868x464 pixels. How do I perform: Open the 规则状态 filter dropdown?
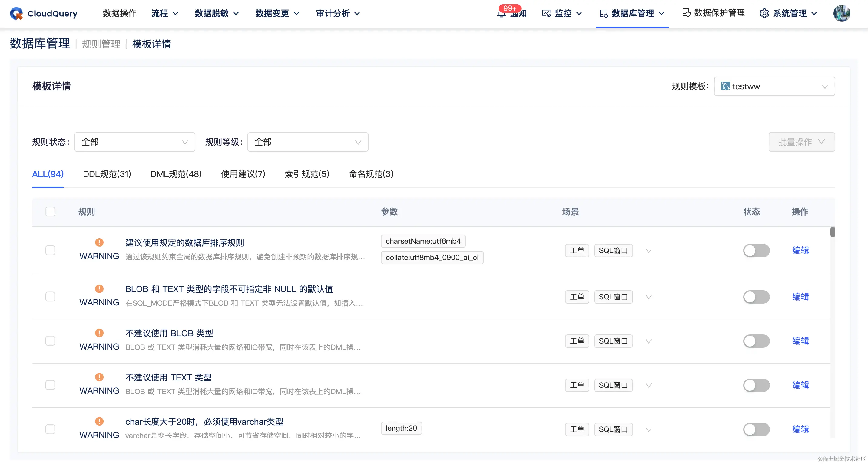click(x=134, y=142)
